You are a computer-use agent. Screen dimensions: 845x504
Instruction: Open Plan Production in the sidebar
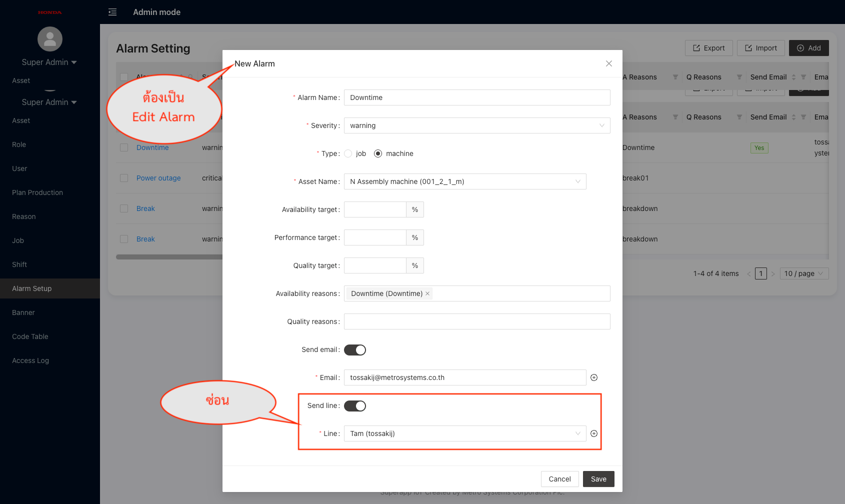click(x=37, y=192)
